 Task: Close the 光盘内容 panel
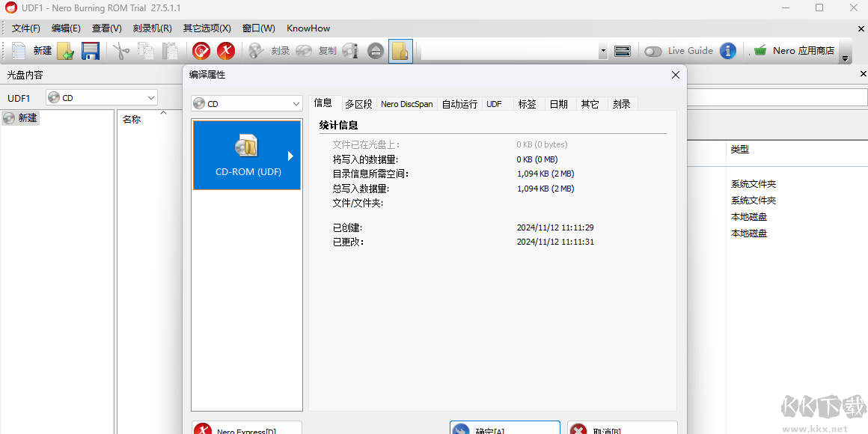click(863, 73)
